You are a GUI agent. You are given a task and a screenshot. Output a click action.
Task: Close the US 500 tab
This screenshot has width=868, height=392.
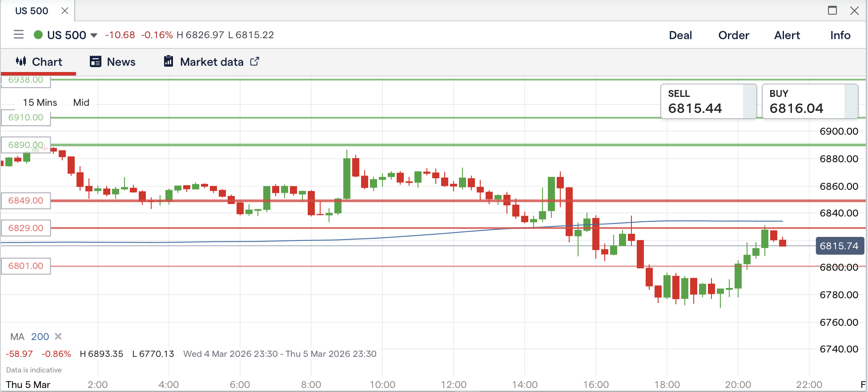65,11
